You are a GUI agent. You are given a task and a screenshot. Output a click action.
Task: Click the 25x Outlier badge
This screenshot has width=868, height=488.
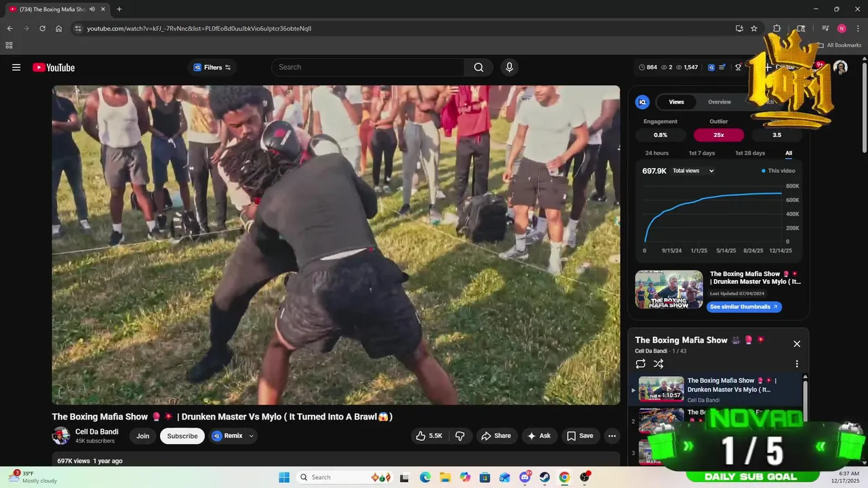(x=719, y=135)
